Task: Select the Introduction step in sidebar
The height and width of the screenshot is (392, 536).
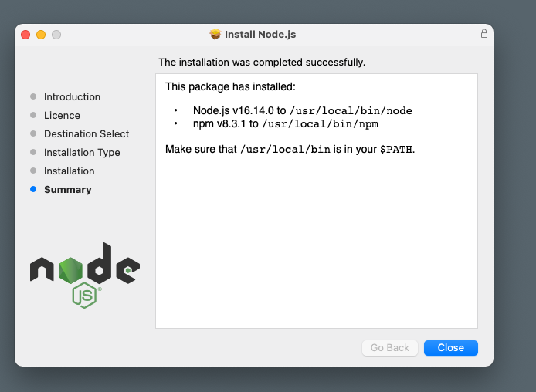Action: coord(72,96)
